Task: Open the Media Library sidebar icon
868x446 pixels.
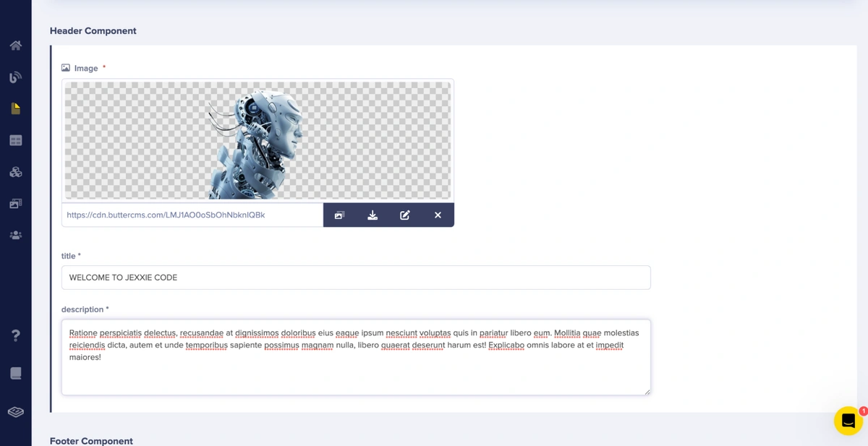Action: click(15, 204)
